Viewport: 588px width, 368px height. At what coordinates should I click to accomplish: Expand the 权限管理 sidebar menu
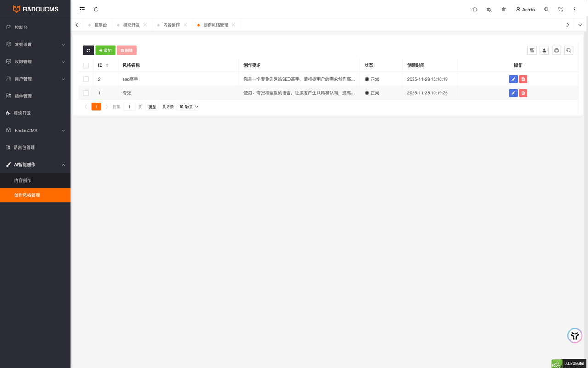tap(35, 62)
